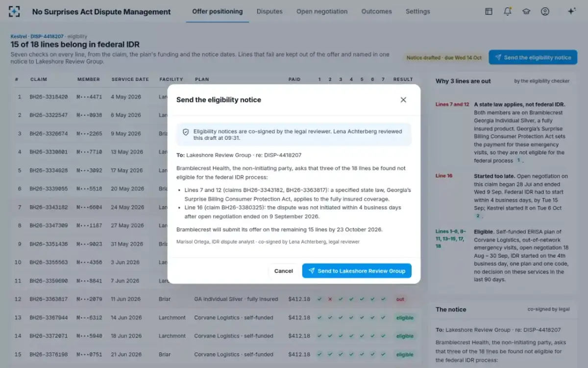Image resolution: width=588 pixels, height=368 pixels.
Task: Click the red "Line 16" label in Why panel
Action: [444, 176]
